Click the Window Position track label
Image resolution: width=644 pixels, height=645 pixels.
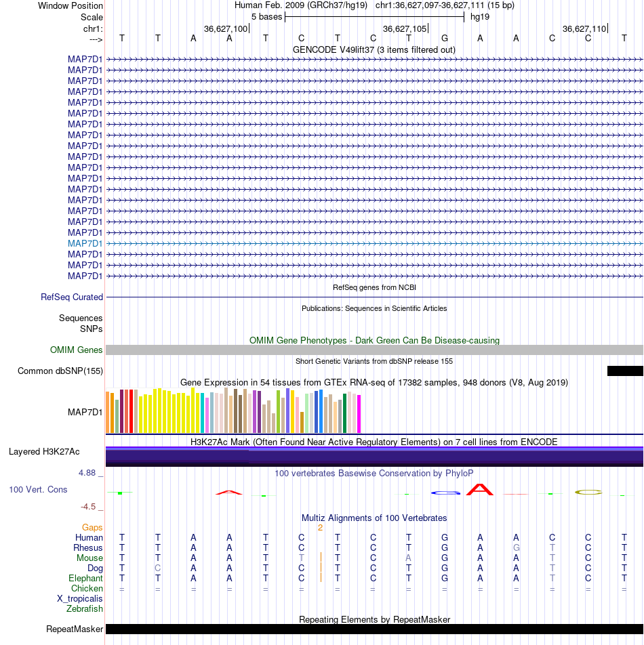(x=71, y=5)
